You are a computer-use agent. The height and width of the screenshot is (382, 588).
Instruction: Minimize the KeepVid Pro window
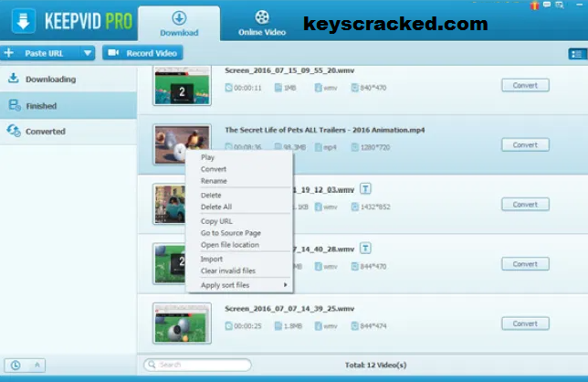(x=579, y=5)
